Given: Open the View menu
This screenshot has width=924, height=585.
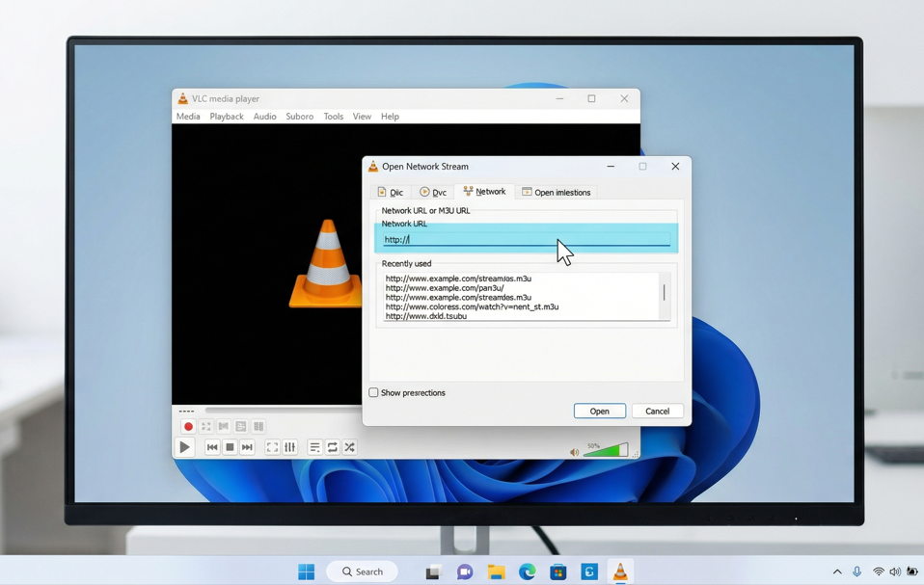Looking at the screenshot, I should click(362, 117).
